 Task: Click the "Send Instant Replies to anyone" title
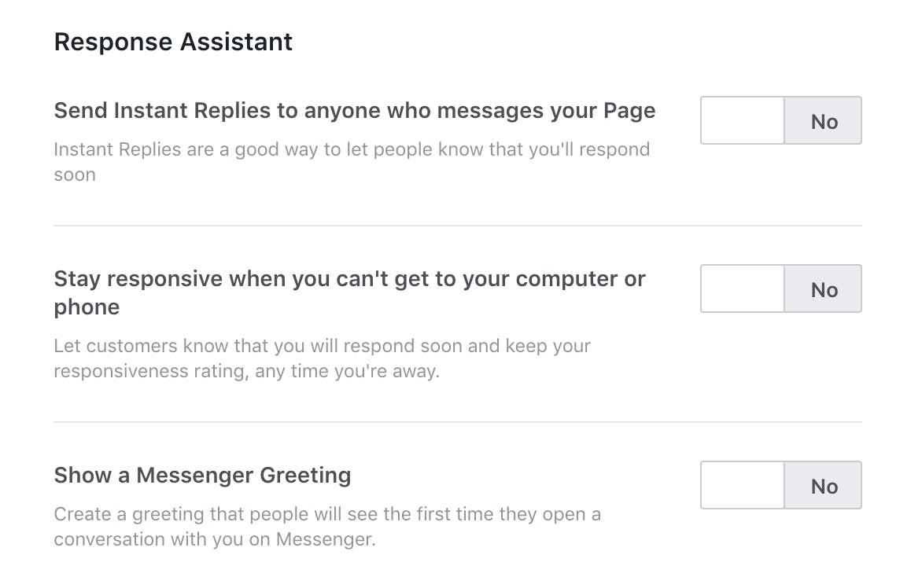coord(354,111)
